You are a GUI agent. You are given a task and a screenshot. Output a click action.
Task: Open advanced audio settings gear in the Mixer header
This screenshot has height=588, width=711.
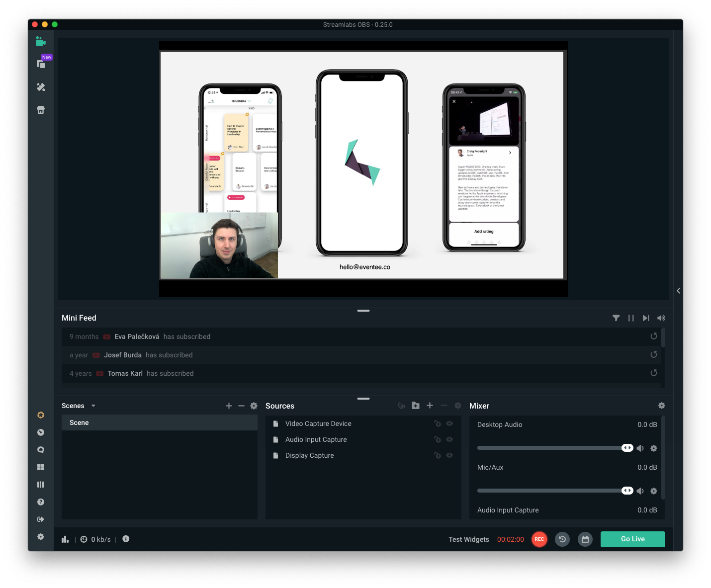[662, 406]
